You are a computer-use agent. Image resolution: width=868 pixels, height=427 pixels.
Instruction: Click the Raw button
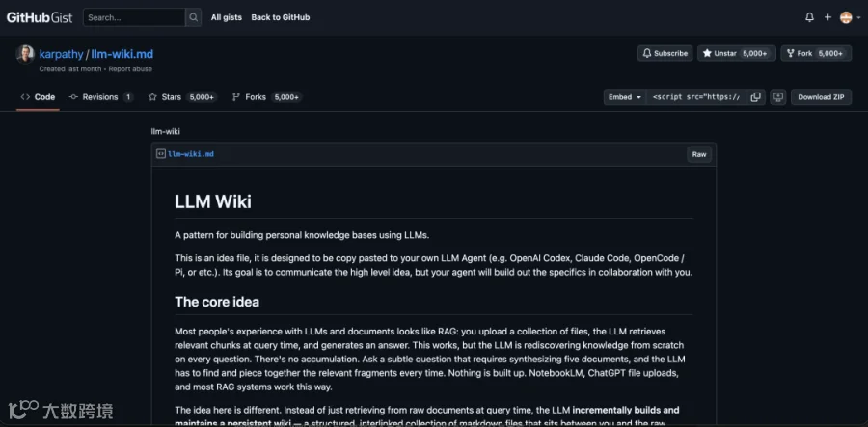coord(699,155)
